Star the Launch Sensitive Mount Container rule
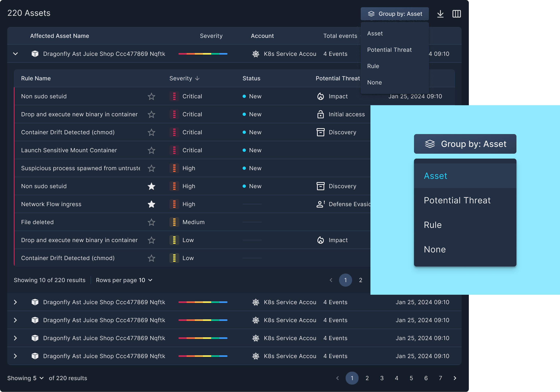 (x=151, y=150)
